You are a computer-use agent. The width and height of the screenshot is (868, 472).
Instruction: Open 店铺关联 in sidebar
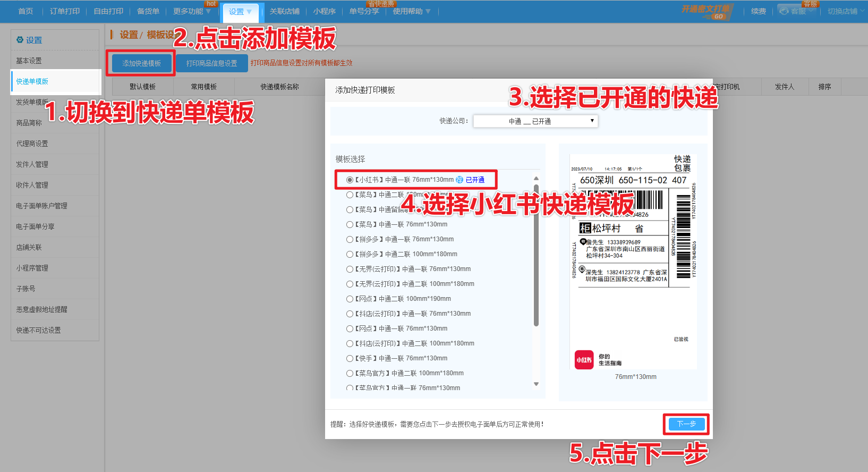(x=55, y=247)
